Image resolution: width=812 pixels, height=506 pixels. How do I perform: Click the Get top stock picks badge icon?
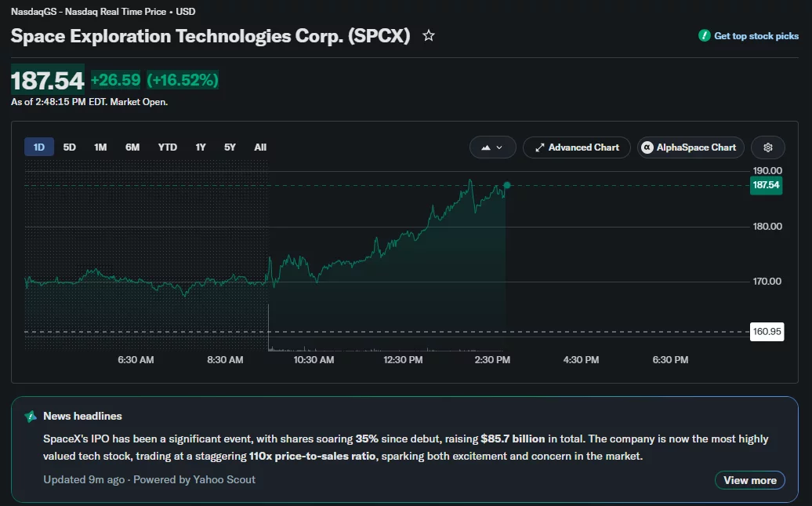(x=704, y=36)
